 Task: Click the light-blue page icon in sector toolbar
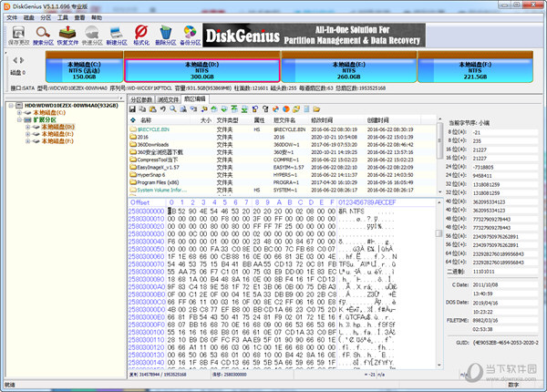click(x=306, y=109)
